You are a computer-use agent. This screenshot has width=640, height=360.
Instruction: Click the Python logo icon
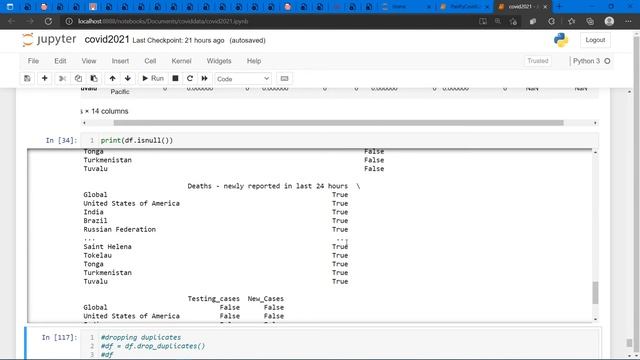(561, 40)
